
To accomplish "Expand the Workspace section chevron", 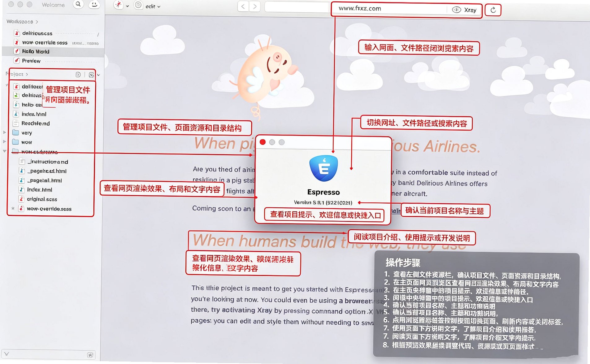I will (x=37, y=22).
